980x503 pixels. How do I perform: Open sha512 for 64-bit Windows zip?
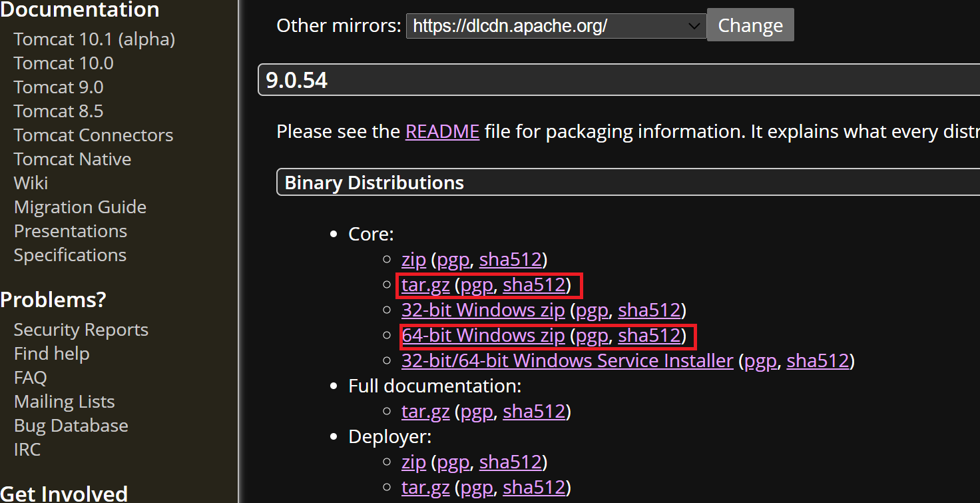tap(649, 335)
